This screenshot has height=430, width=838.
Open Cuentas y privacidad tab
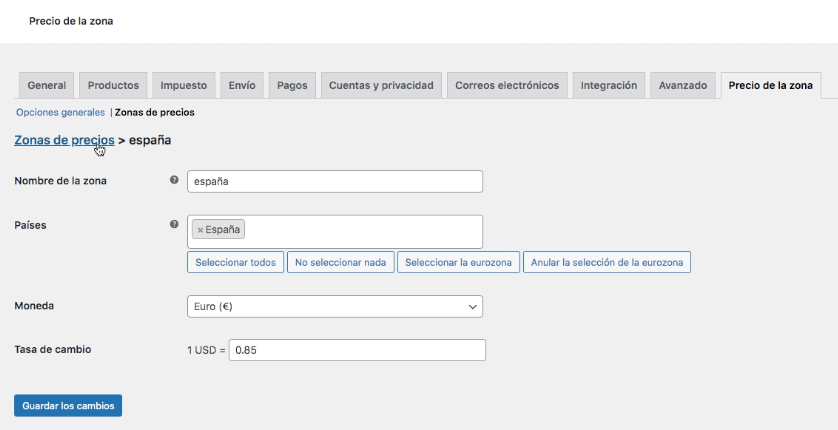coord(381,86)
